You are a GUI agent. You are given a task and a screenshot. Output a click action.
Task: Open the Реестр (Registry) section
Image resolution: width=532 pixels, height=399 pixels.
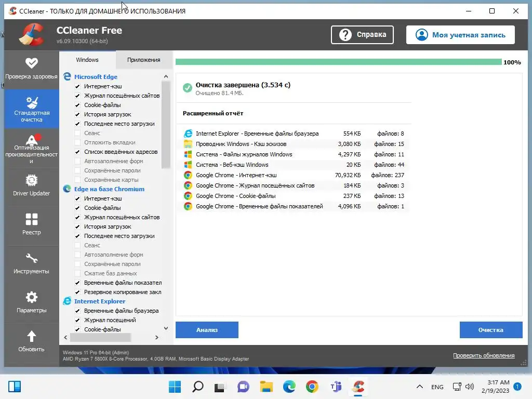pyautogui.click(x=31, y=224)
